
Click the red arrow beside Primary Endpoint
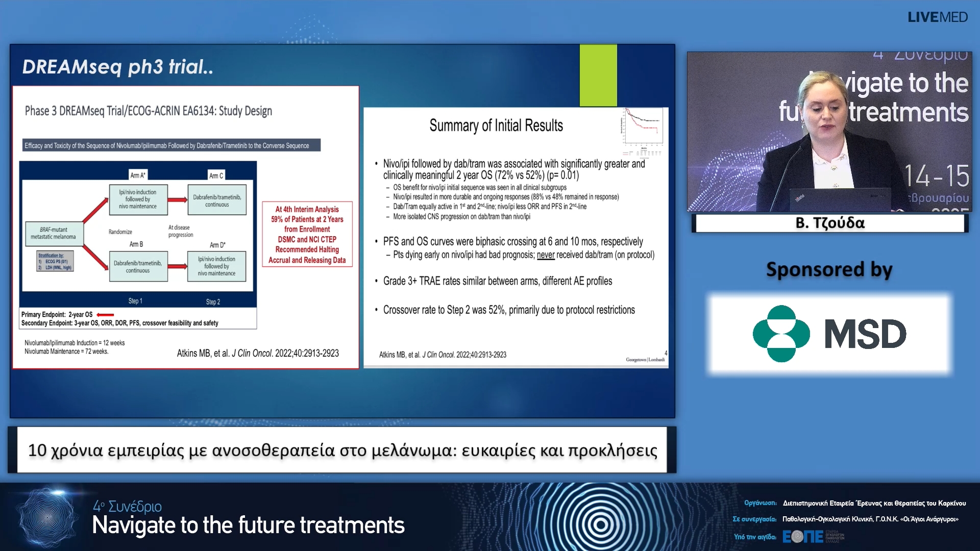[105, 315]
